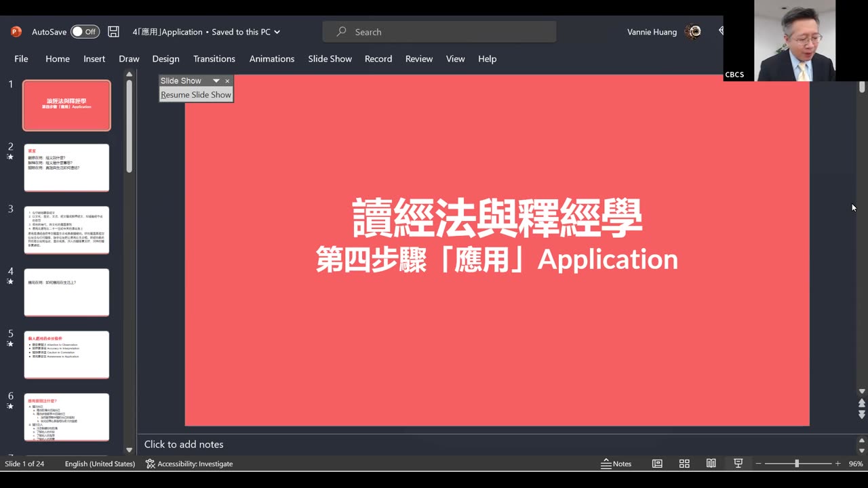Open the Draw tab
This screenshot has width=868, height=488.
tap(129, 59)
